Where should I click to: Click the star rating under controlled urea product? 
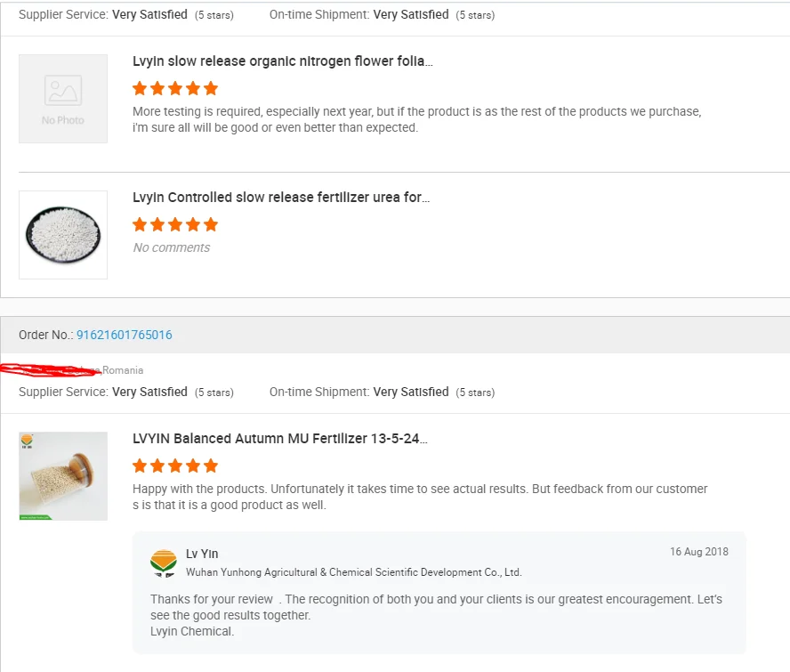coord(175,224)
